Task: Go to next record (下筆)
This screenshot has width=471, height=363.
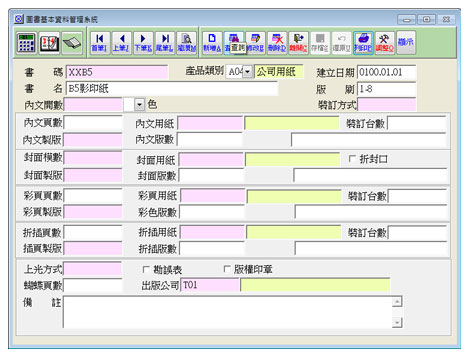Action: (143, 43)
